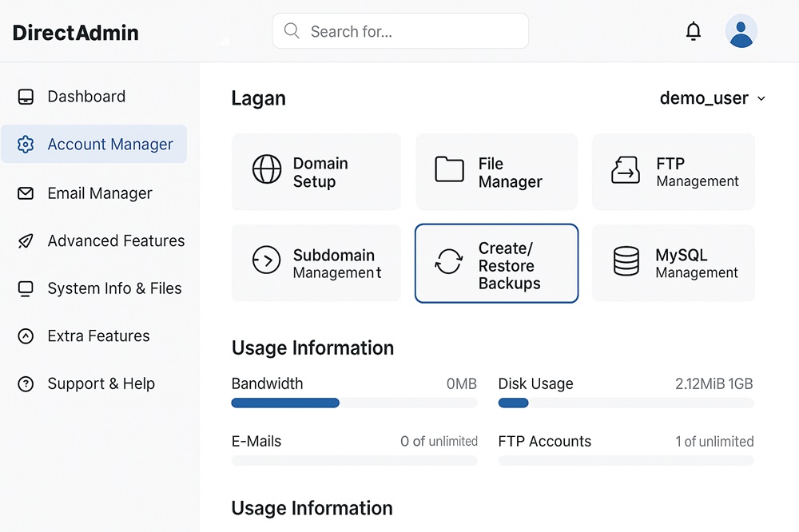799x532 pixels.
Task: Open the user profile avatar
Action: [x=741, y=32]
